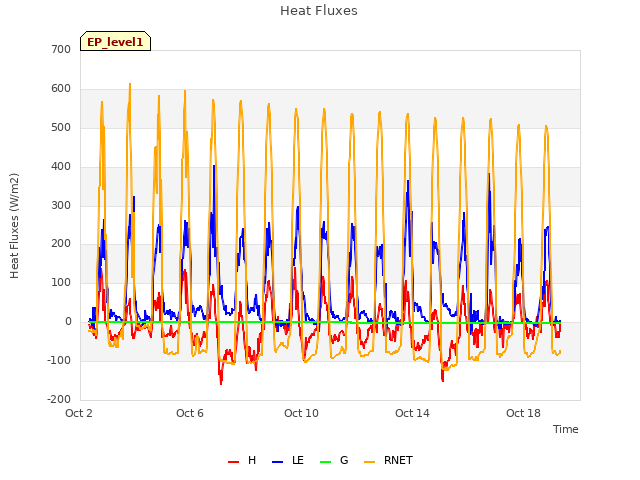This screenshot has height=480, width=640.
Task: Click the orange RNET legend color marker
Action: coord(369,462)
